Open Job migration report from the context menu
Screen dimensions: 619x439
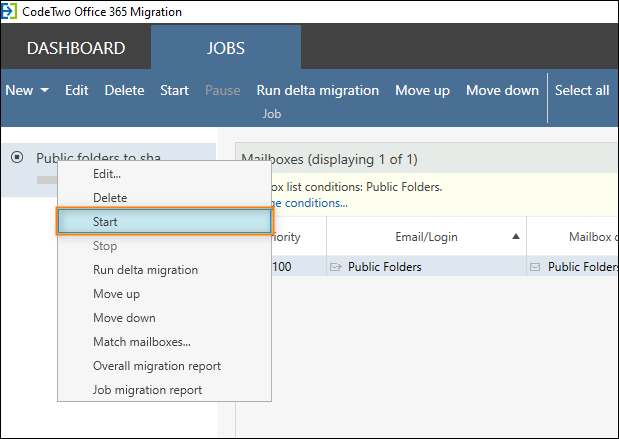pos(165,390)
